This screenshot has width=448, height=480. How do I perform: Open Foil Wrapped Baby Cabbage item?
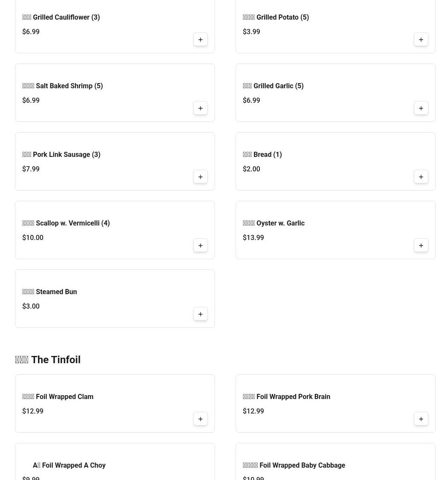pyautogui.click(x=294, y=466)
